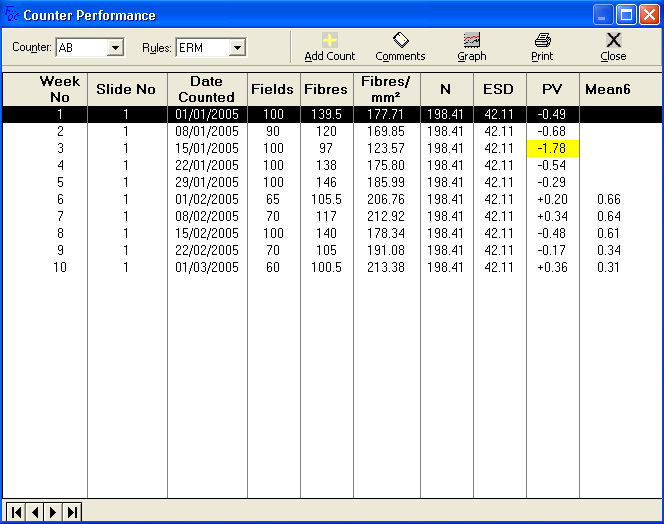Select the date 15/02/2005 cell
This screenshot has width=664, height=524.
pyautogui.click(x=207, y=233)
